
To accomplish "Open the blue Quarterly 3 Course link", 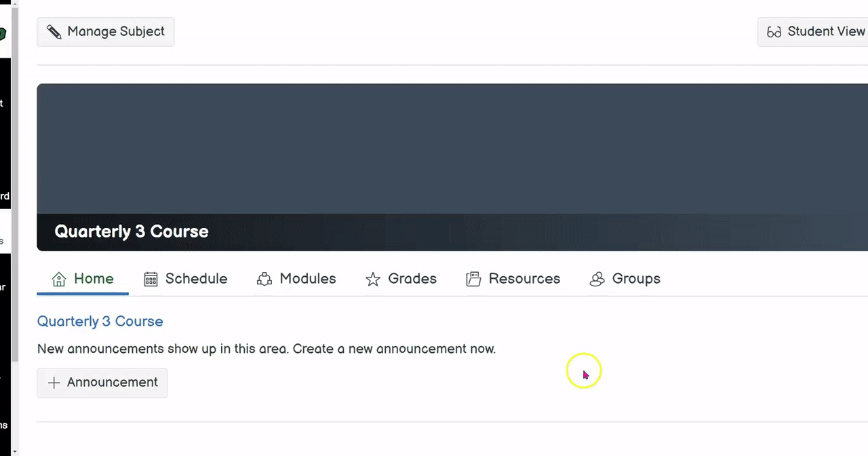I will (x=100, y=322).
